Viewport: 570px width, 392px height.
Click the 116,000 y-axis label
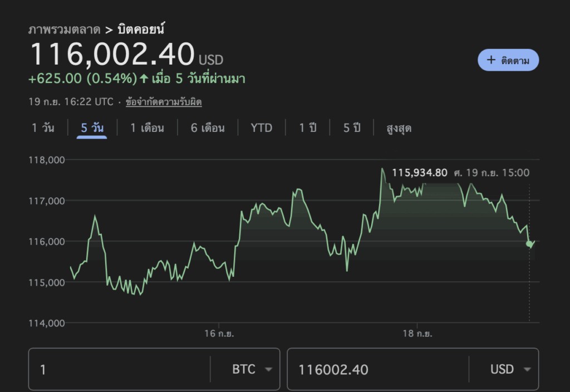tap(47, 242)
